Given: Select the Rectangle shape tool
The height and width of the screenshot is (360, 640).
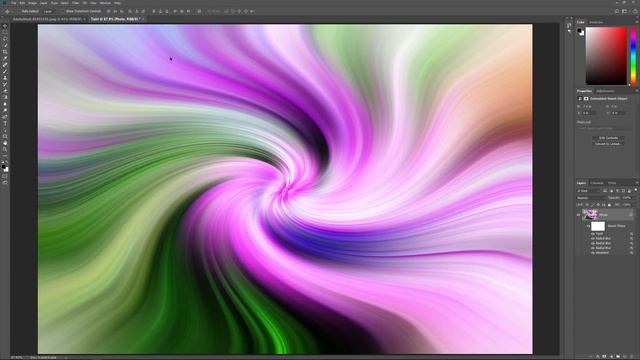Looking at the screenshot, I should click(x=5, y=136).
